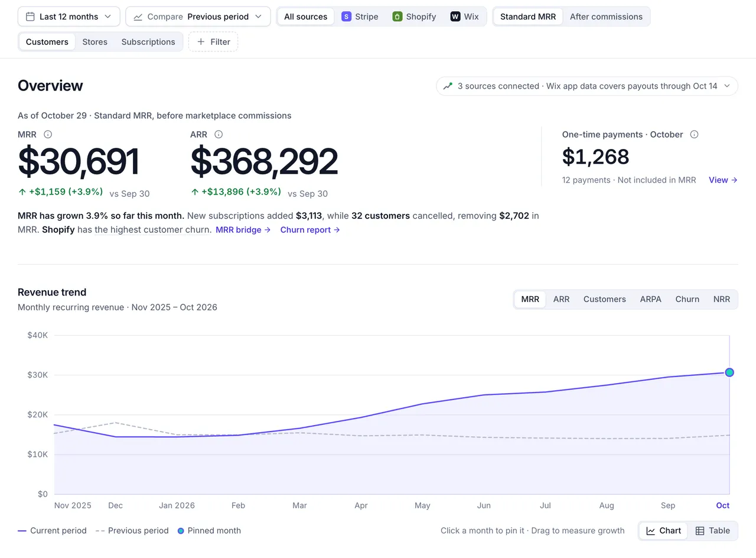Click the Wix logo icon

coord(455,17)
